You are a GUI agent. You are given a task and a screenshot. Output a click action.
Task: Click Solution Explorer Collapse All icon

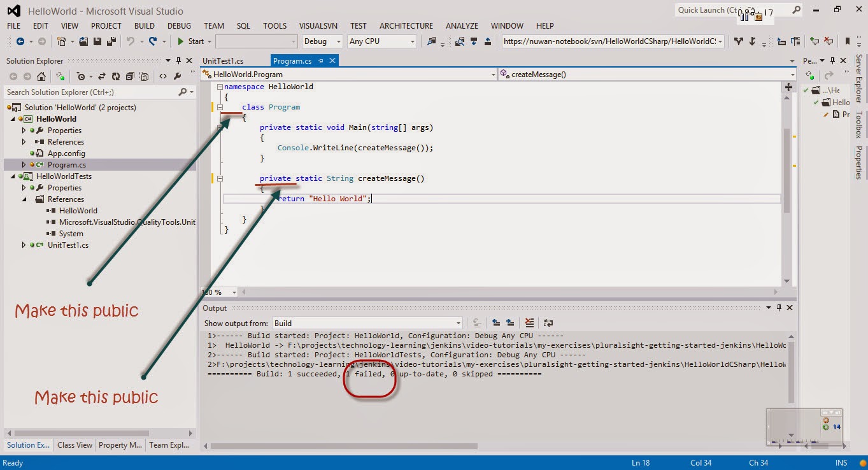(x=130, y=76)
